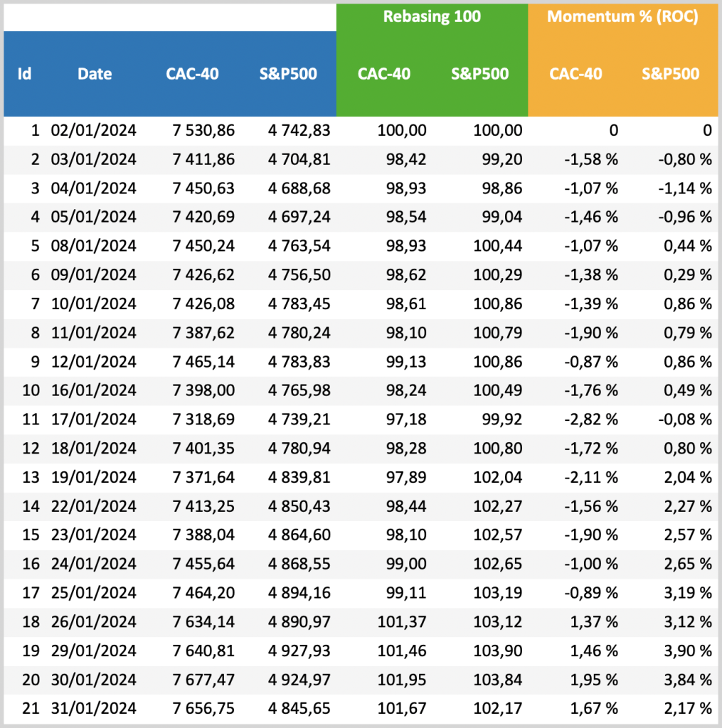Select the rebasing cell 99,13
This screenshot has width=722, height=728.
click(406, 362)
